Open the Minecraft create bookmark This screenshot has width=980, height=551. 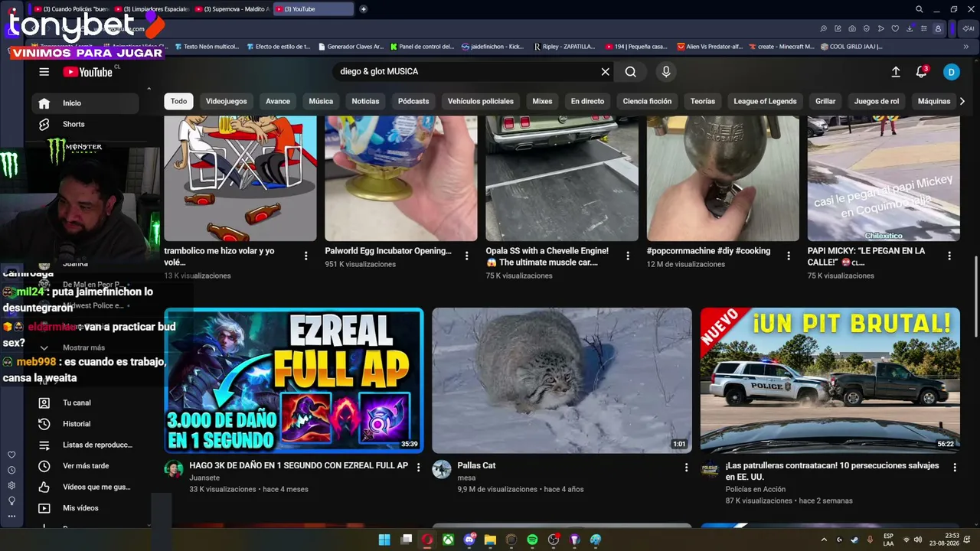[782, 47]
